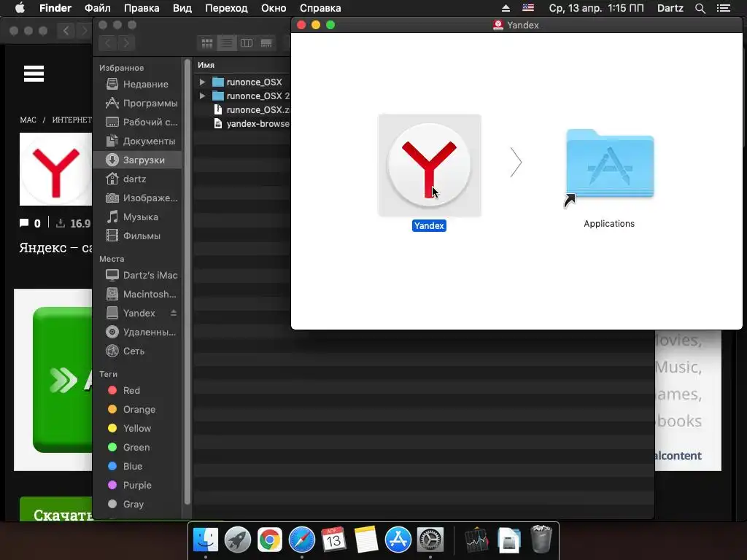Viewport: 747px width, 560px height.
Task: Select the runonce_OSX 2 folder row
Action: click(x=242, y=96)
